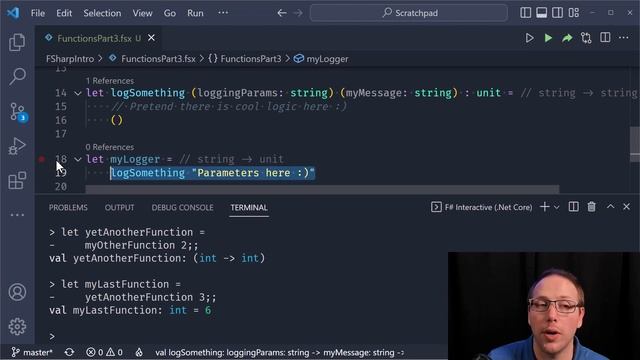Screen dimensions: 640x360
Task: Open the Accounts menu icon
Action: click(x=17, y=292)
